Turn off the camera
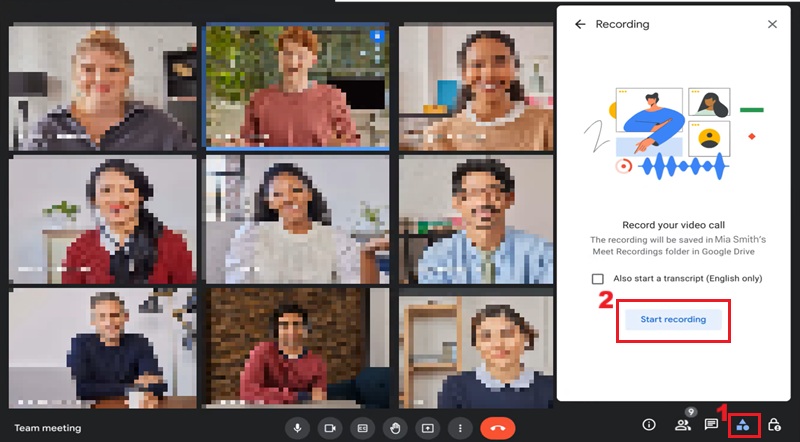The height and width of the screenshot is (442, 800). (329, 427)
